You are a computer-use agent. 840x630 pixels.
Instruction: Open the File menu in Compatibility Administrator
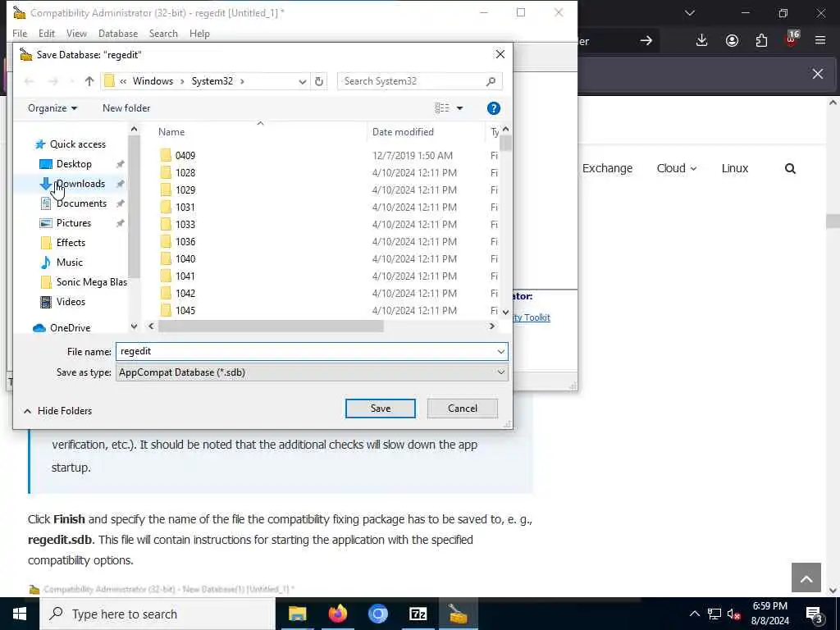tap(20, 33)
